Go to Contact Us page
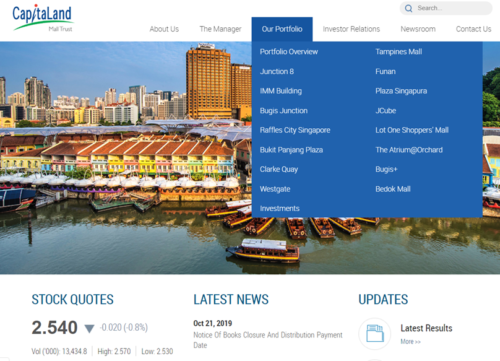Viewport: 500px width, 361px height. tap(473, 29)
